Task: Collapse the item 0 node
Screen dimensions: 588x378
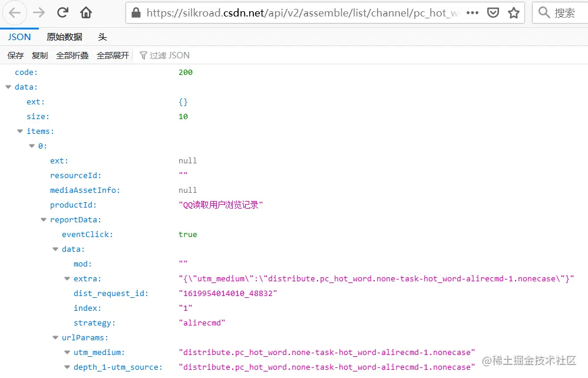Action: pyautogui.click(x=32, y=146)
